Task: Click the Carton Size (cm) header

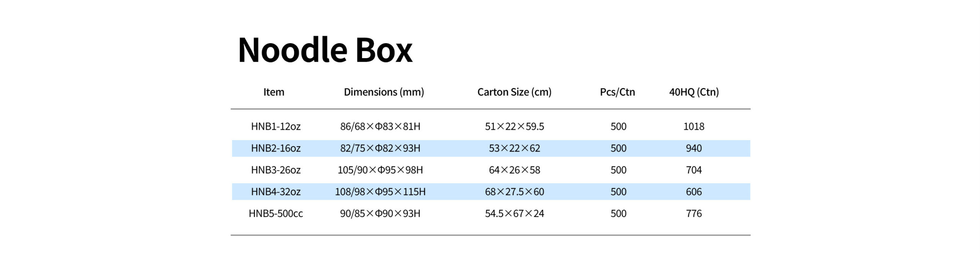Action: point(514,92)
